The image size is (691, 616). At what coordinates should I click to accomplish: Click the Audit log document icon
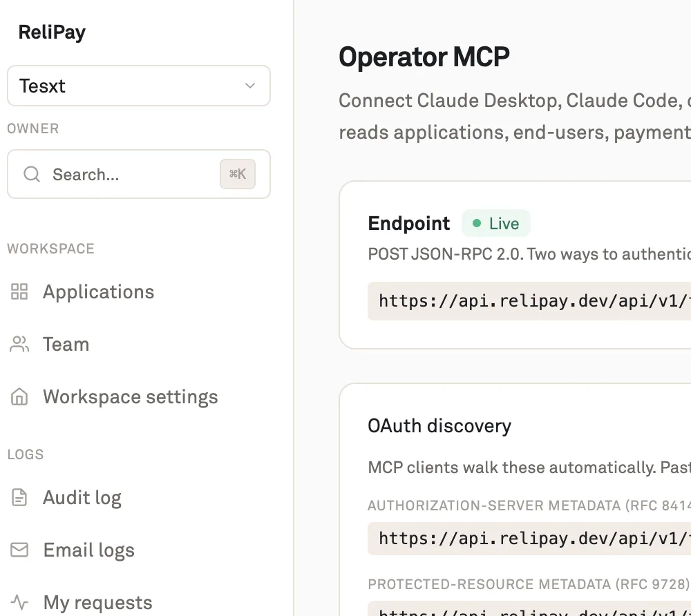19,497
